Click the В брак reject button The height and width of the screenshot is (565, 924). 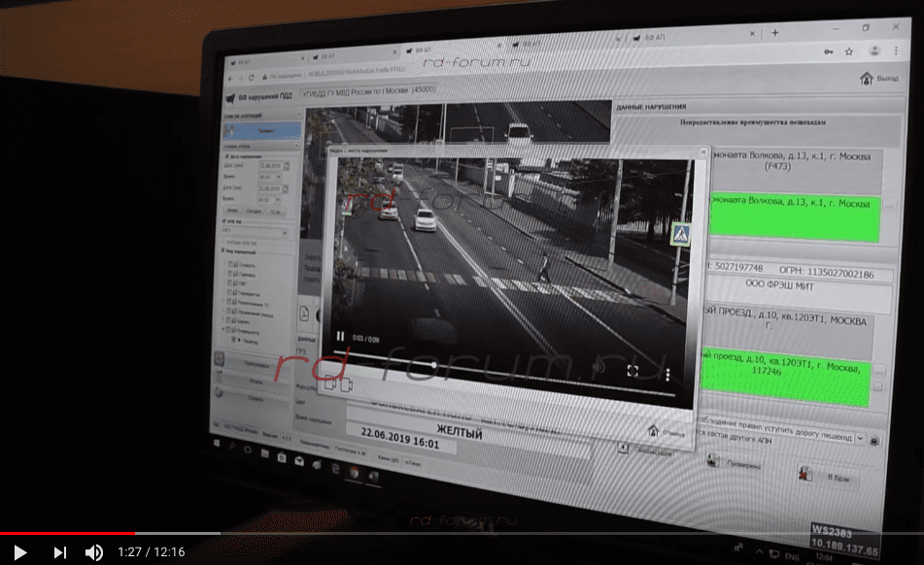pyautogui.click(x=828, y=476)
